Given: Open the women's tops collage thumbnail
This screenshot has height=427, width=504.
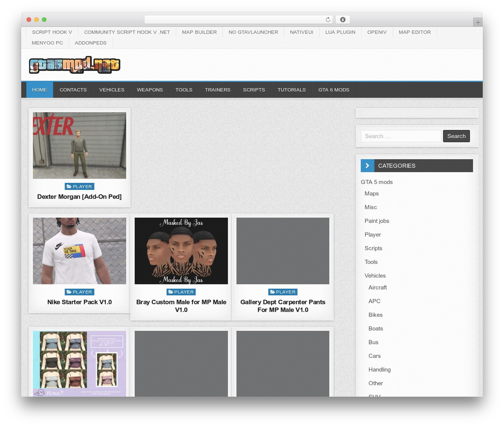Looking at the screenshot, I should pos(80,364).
